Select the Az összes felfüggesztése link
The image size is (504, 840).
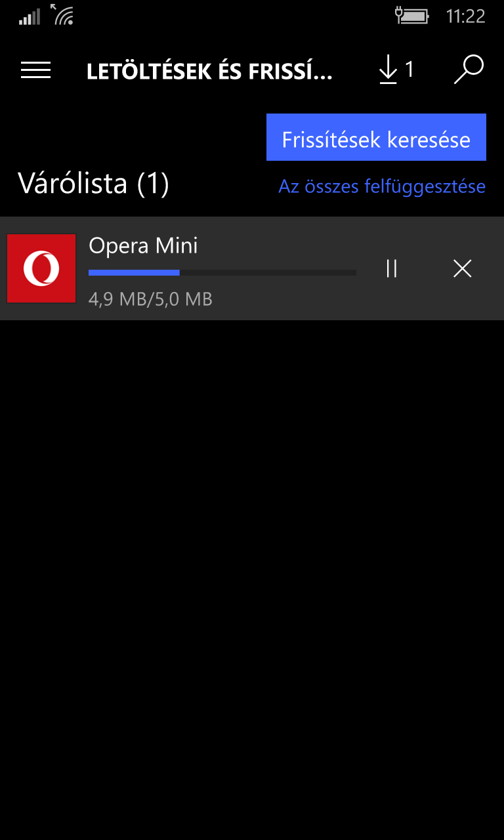coord(382,186)
